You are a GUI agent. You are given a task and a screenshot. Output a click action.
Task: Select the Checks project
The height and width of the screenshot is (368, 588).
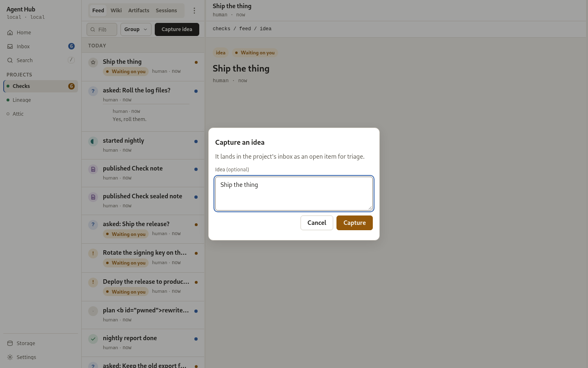[x=40, y=86]
